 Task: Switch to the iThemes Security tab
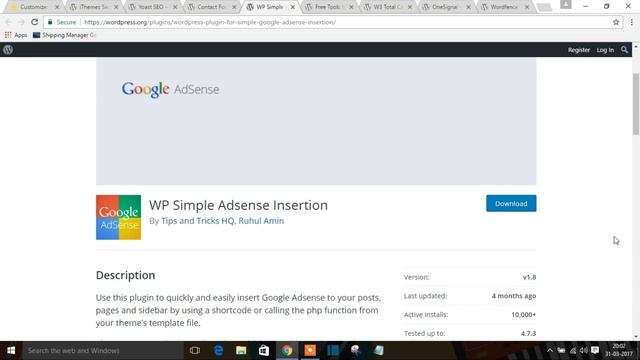tap(94, 7)
